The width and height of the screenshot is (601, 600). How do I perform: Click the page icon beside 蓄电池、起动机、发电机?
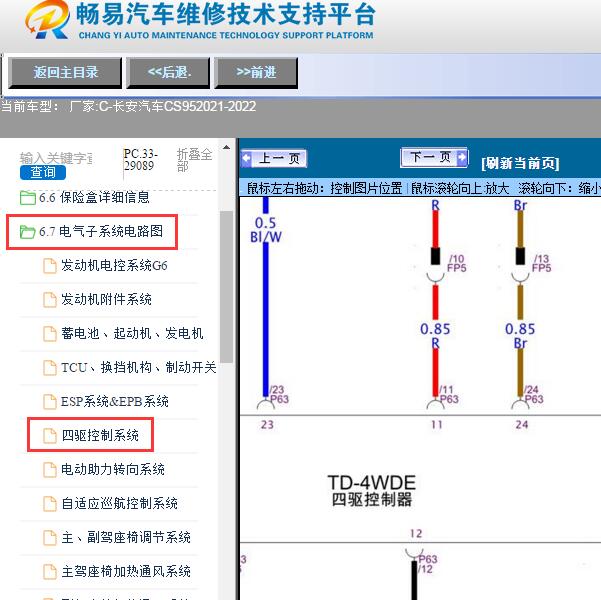pyautogui.click(x=49, y=334)
